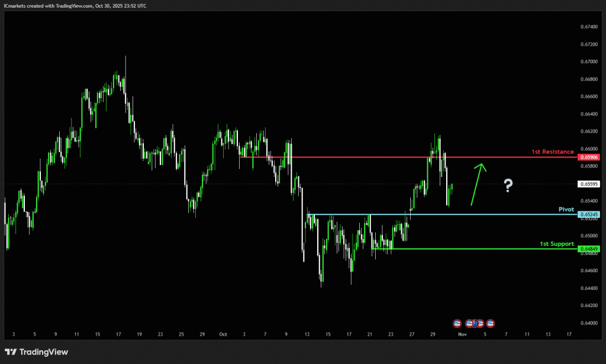Image resolution: width=606 pixels, height=364 pixels.
Task: Click the 0.64000 value on price axis
Action: [x=588, y=323]
